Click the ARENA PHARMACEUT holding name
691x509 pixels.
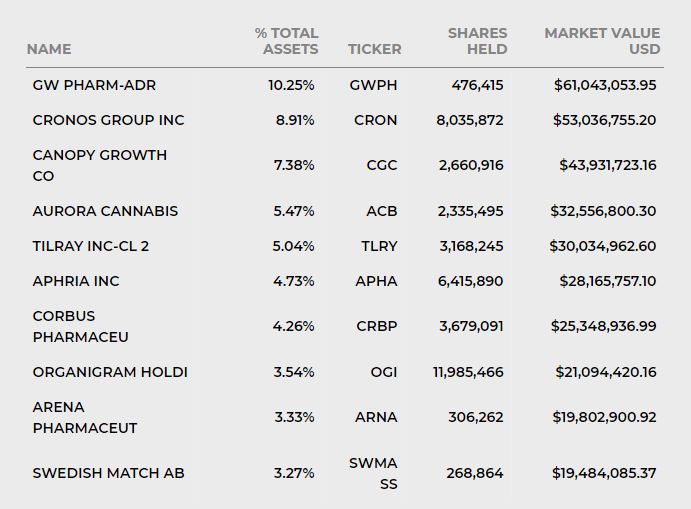point(84,417)
